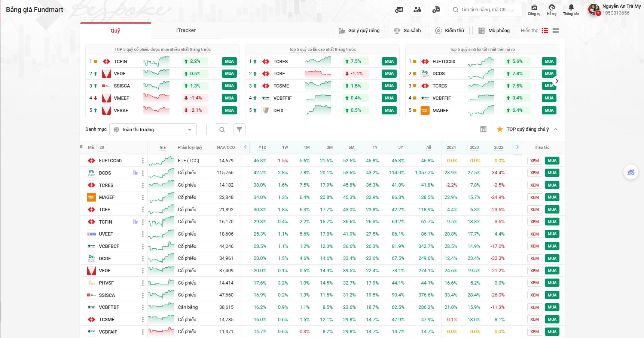
Task: Advance the top funds carousel with the red arrow
Action: coord(557,81)
